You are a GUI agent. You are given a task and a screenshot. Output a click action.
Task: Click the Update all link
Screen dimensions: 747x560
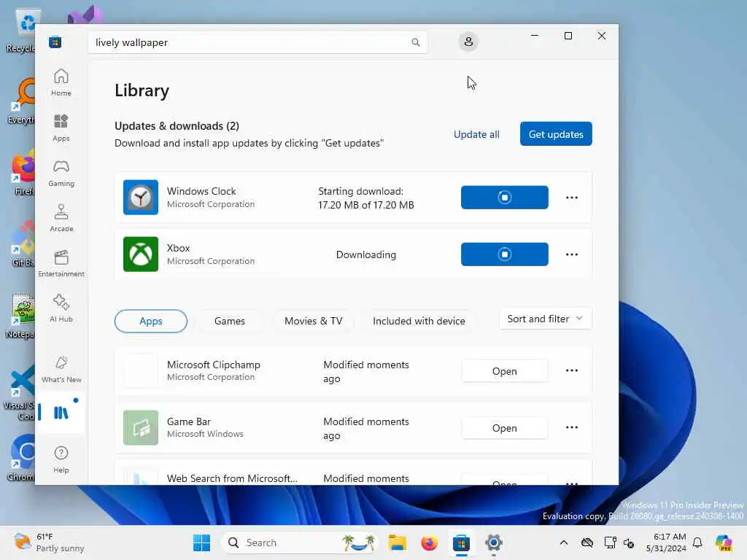point(476,134)
